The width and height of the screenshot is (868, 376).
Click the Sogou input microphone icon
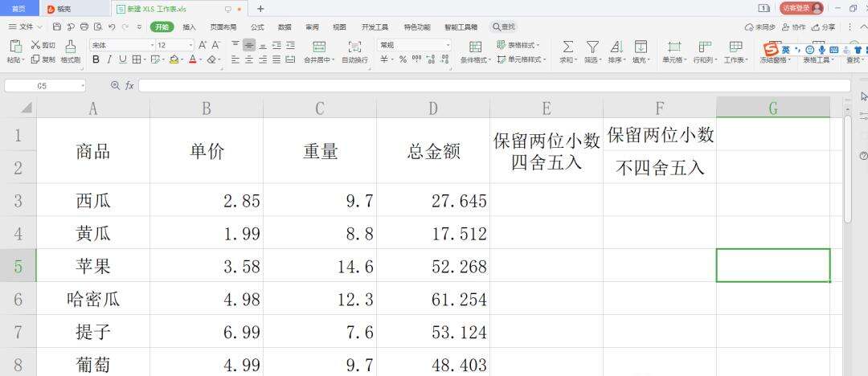tap(822, 50)
